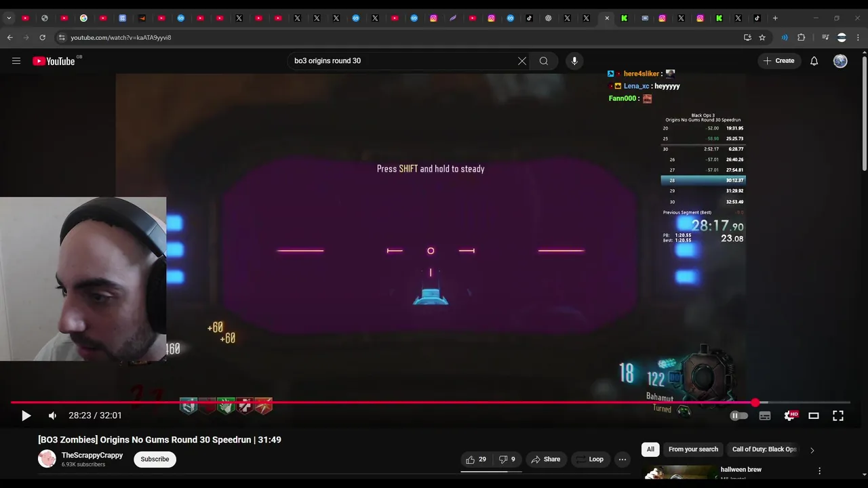Start voice search with the microphone

click(574, 61)
